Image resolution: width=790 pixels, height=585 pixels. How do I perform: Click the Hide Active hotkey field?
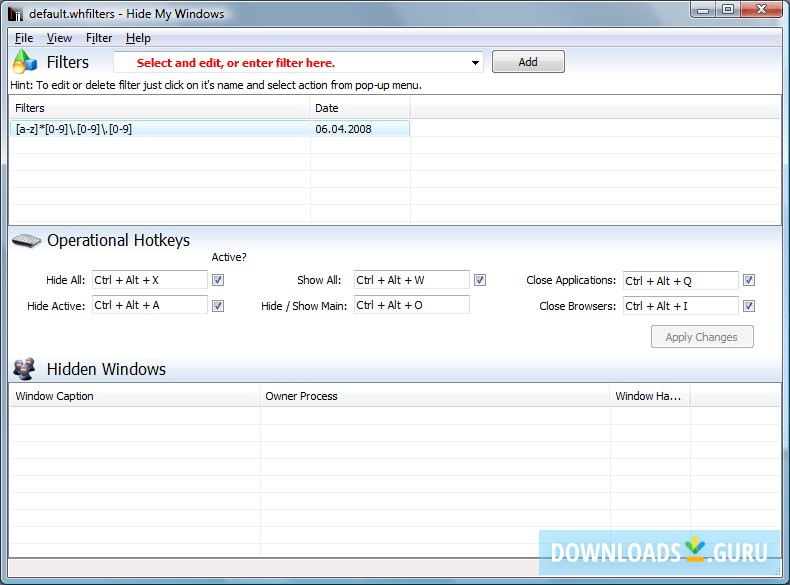[150, 305]
